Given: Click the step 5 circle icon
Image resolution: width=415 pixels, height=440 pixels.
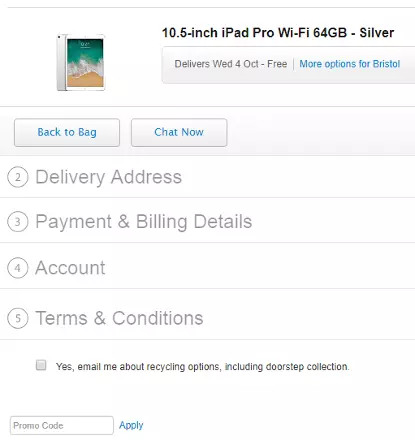Looking at the screenshot, I should [18, 318].
